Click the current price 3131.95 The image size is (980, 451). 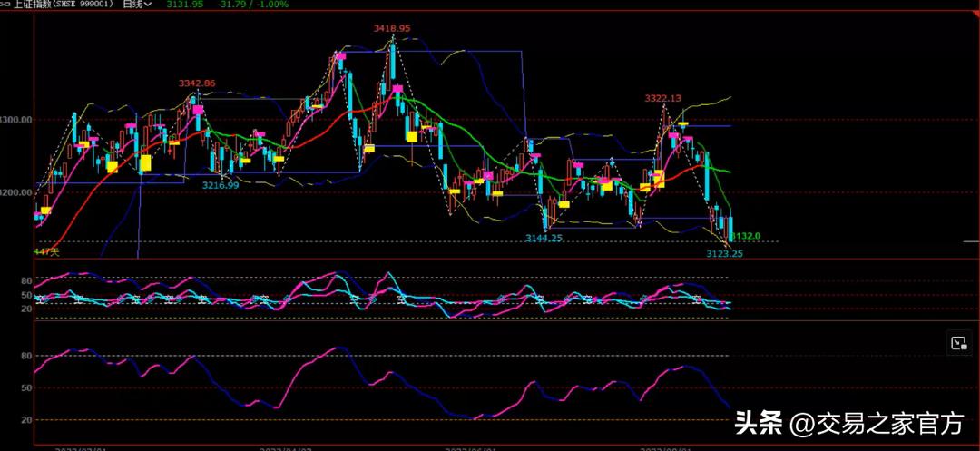(x=185, y=5)
